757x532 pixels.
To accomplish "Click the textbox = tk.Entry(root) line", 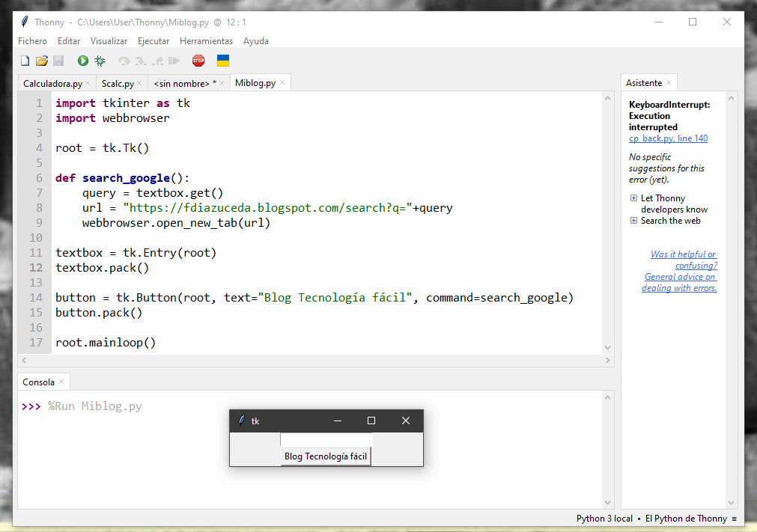I will [x=136, y=253].
